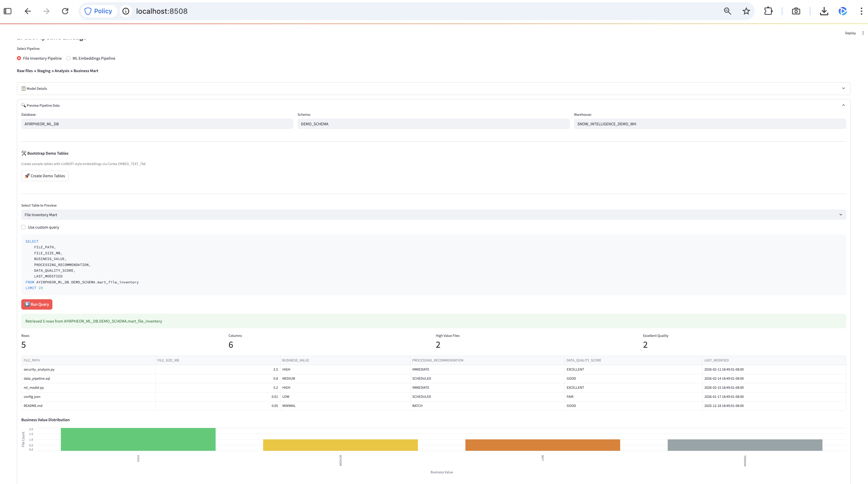Click the Policy chip in address bar
Image resolution: width=868 pixels, height=484 pixels.
click(98, 11)
